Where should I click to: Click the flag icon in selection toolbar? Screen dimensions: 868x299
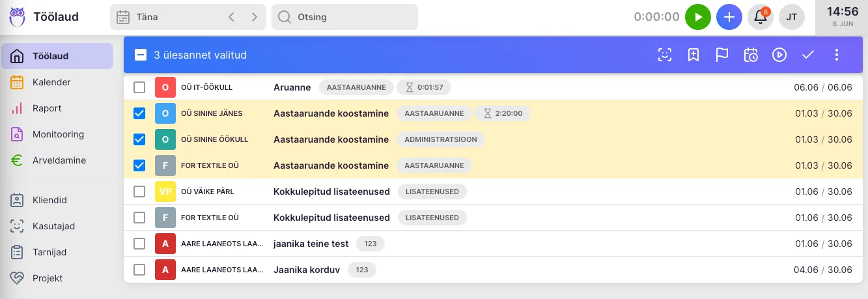[722, 55]
